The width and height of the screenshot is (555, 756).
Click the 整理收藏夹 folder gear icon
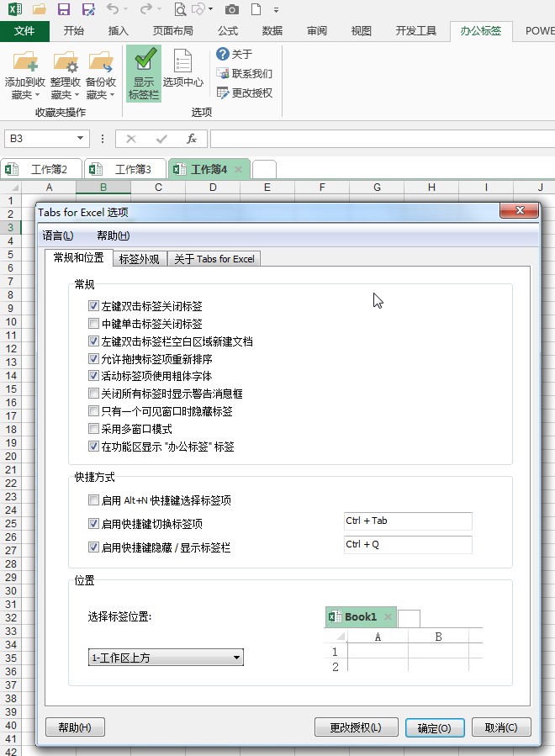pyautogui.click(x=66, y=61)
